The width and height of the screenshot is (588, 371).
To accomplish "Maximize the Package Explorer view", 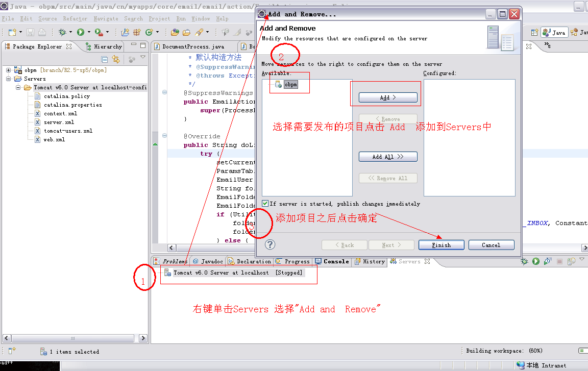I will [143, 45].
